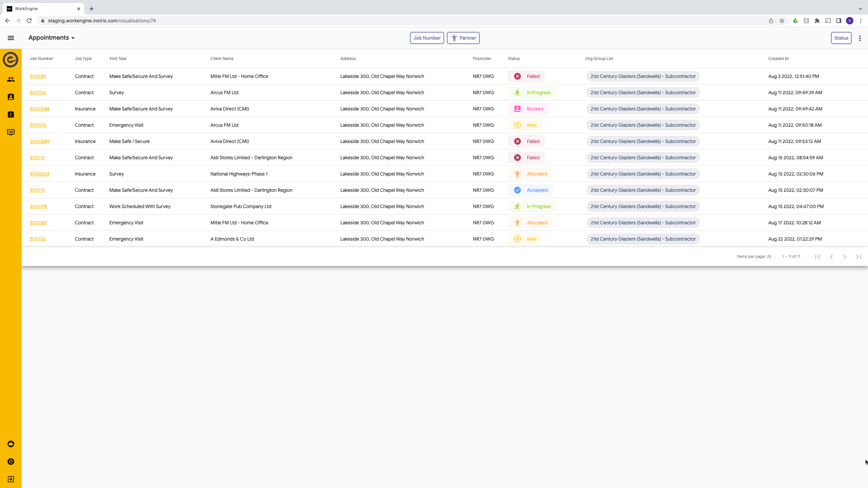
Task: Open the messages sidebar icon
Action: click(11, 132)
